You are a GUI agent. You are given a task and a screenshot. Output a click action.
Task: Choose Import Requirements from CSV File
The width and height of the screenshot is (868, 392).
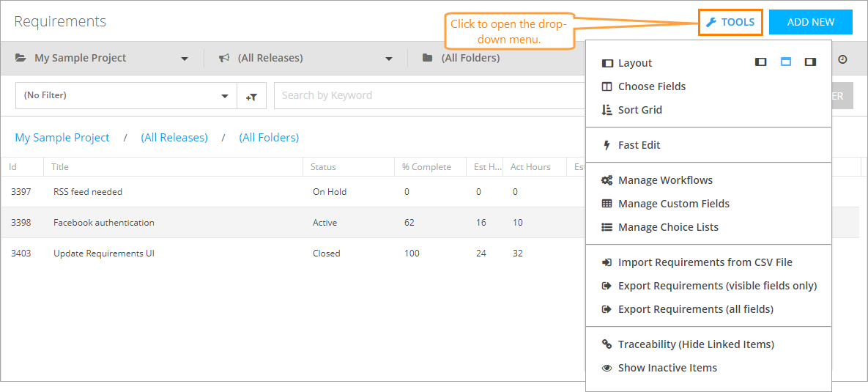(705, 262)
